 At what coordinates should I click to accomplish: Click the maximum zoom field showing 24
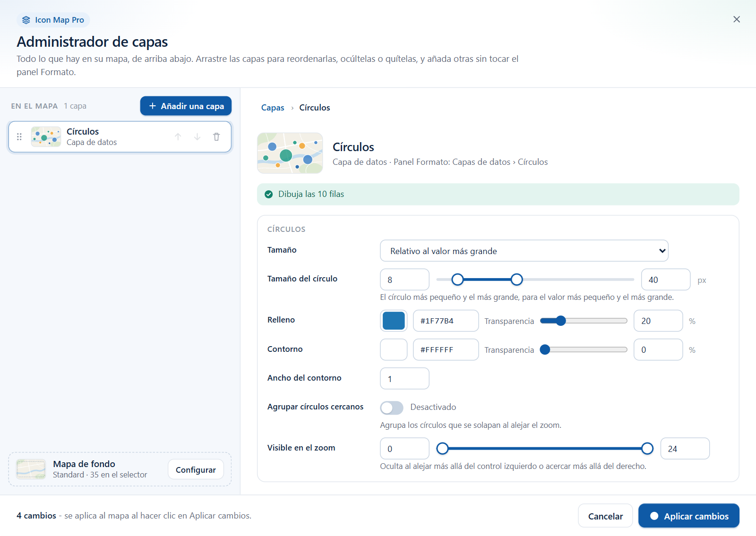tap(685, 449)
